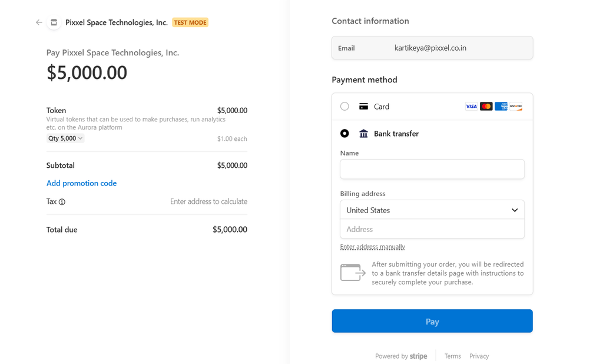603x364 pixels.
Task: Open the Privacy link
Action: pos(479,356)
